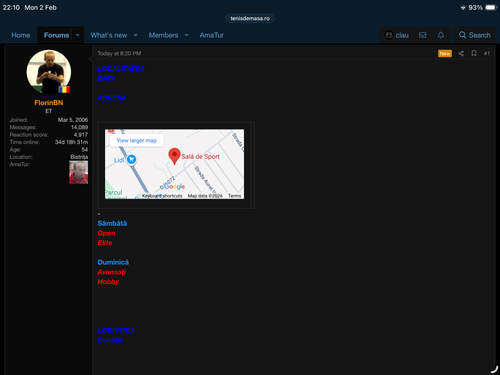The height and width of the screenshot is (375, 500).
Task: Click the Today at 8:20 PM timestamp
Action: [x=119, y=53]
